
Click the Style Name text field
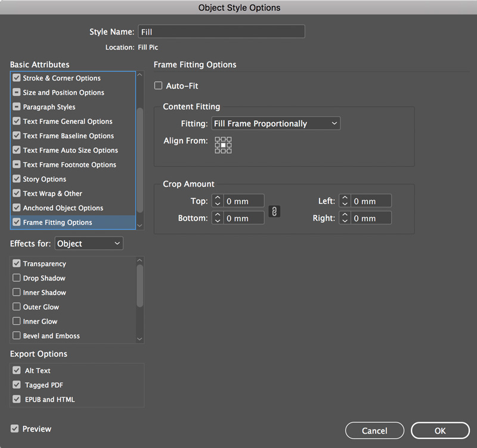pyautogui.click(x=221, y=32)
